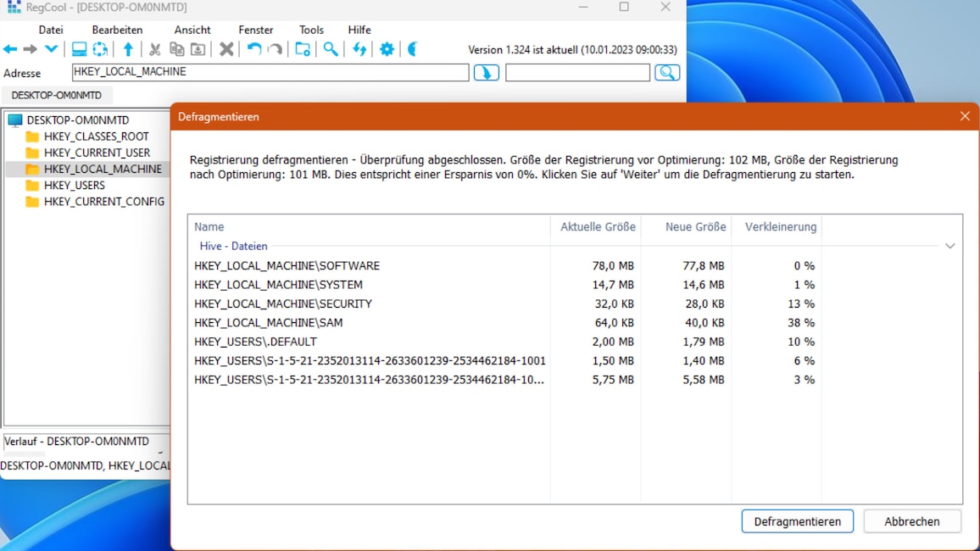
Task: Open the history dropdown chevron in toolbar
Action: pos(51,48)
